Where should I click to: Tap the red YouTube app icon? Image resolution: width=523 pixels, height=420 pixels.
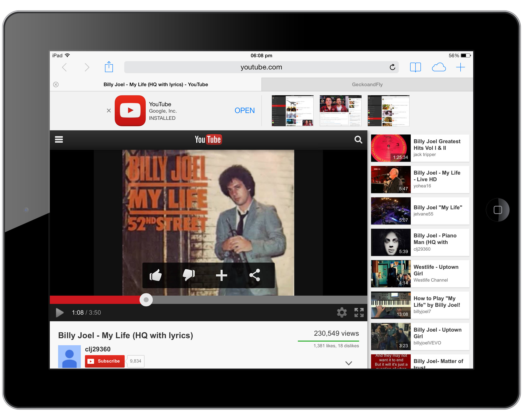pyautogui.click(x=130, y=111)
